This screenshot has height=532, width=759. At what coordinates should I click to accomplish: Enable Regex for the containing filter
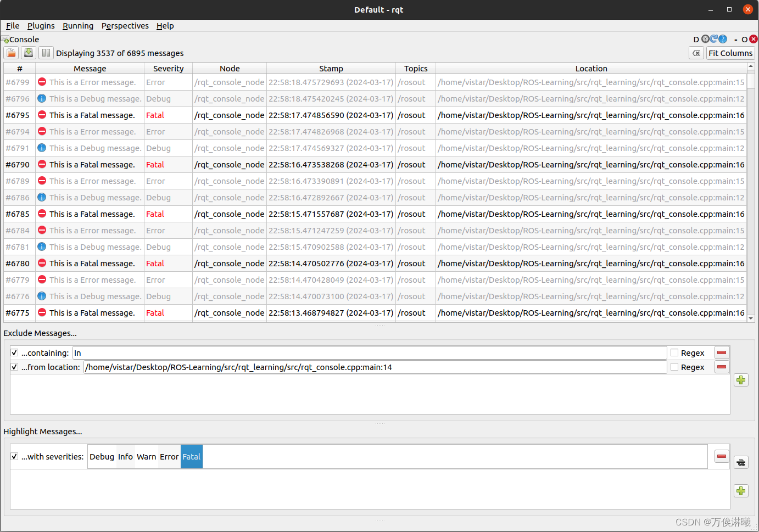(674, 353)
